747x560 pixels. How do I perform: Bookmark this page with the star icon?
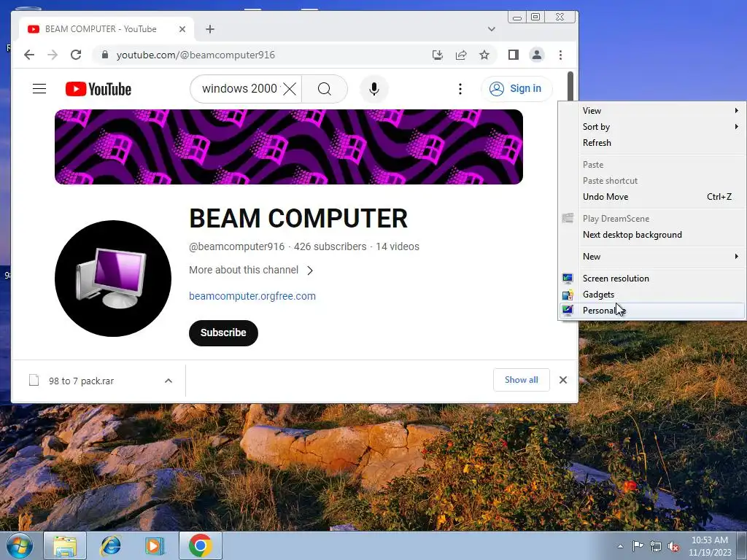tap(484, 55)
